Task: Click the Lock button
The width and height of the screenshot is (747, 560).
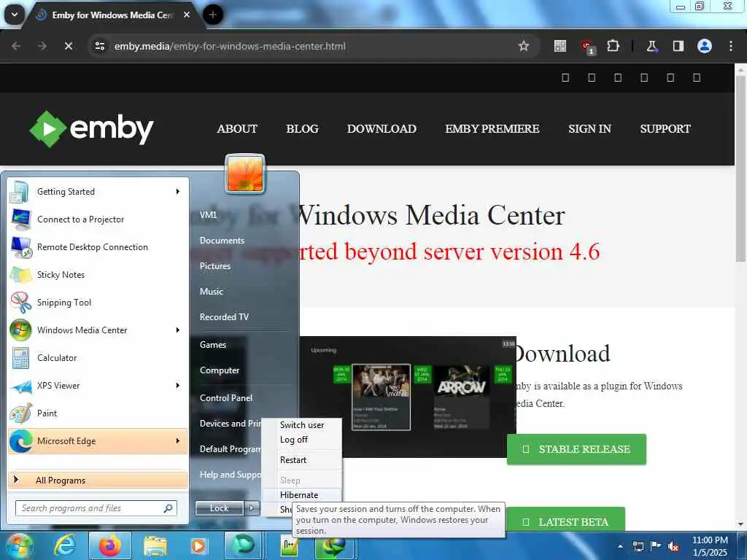Action: click(x=219, y=508)
